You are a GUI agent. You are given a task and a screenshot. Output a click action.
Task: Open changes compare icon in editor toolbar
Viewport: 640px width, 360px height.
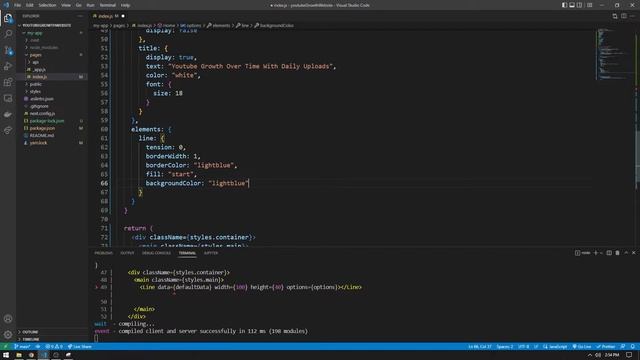[615, 16]
